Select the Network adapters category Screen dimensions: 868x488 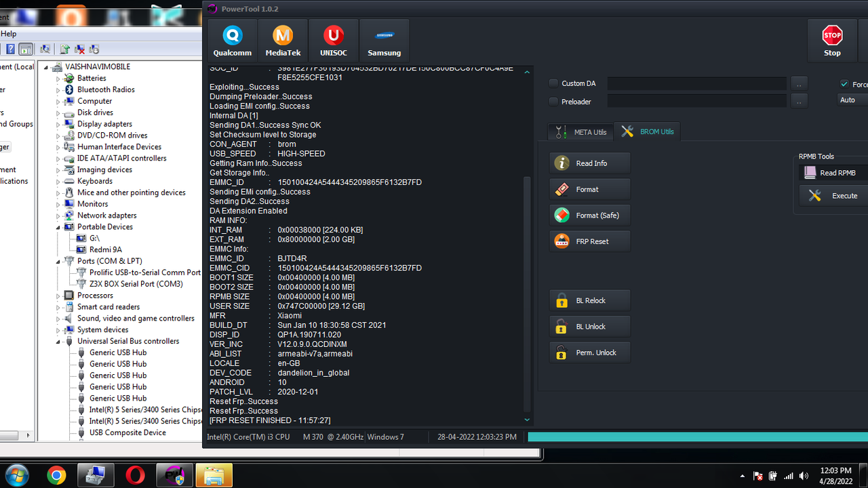click(x=106, y=216)
